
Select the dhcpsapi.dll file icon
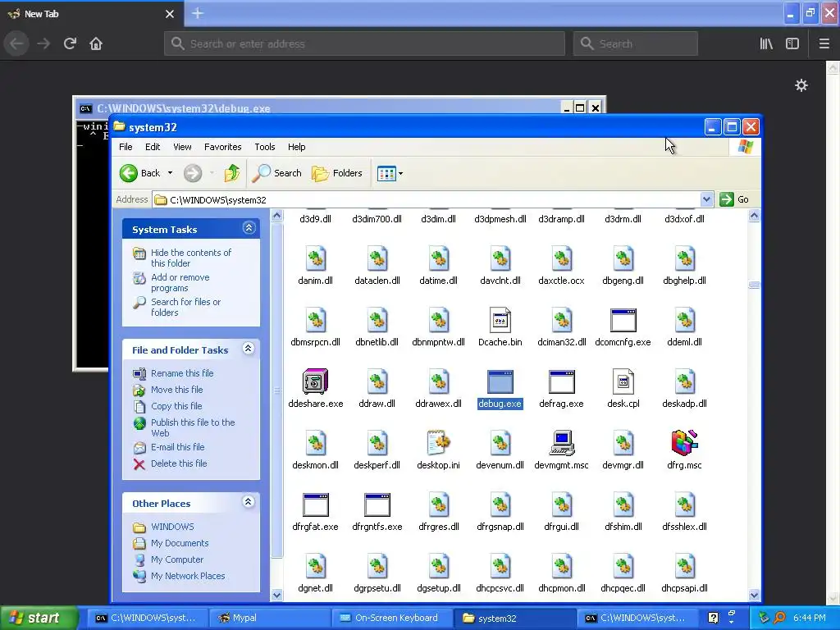(x=684, y=566)
